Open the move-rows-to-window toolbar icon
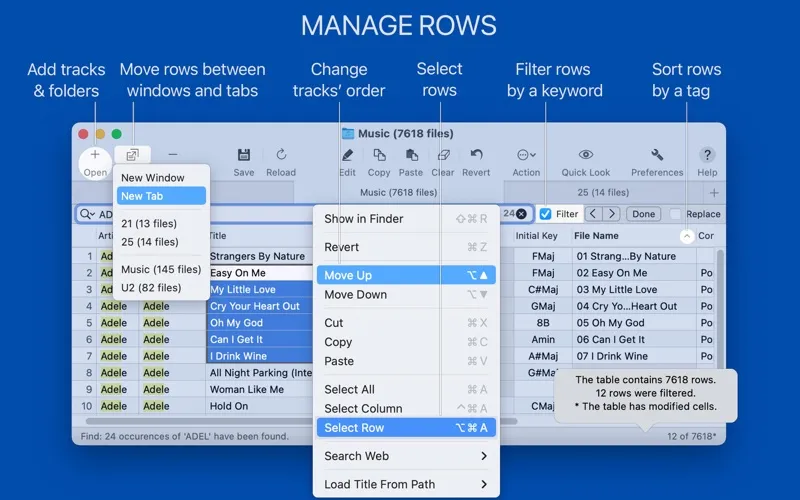This screenshot has width=800, height=500. [x=133, y=155]
